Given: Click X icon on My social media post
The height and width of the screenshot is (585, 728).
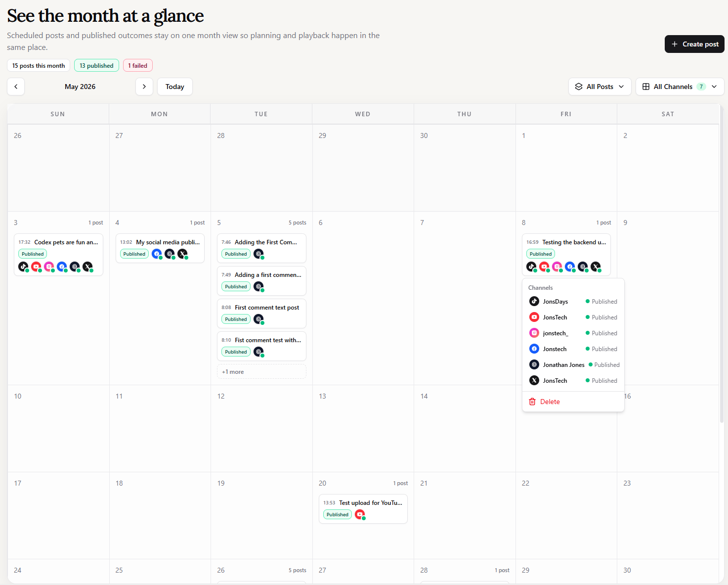Looking at the screenshot, I should coord(182,254).
